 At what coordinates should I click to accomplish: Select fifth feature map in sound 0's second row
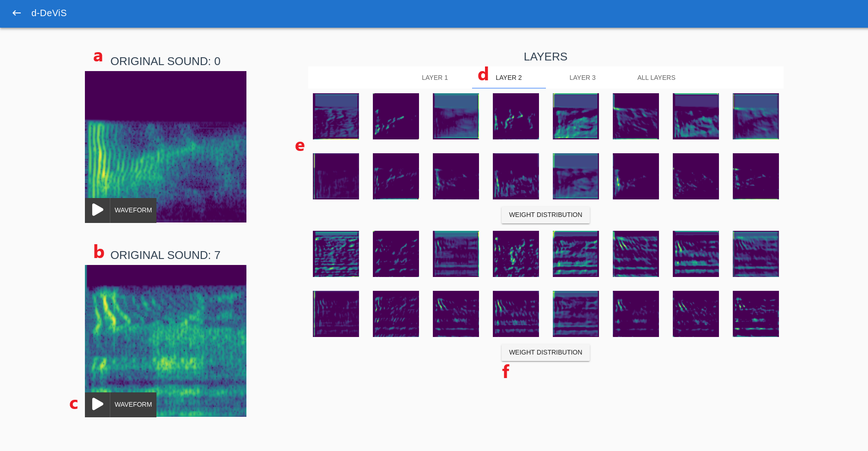(576, 176)
